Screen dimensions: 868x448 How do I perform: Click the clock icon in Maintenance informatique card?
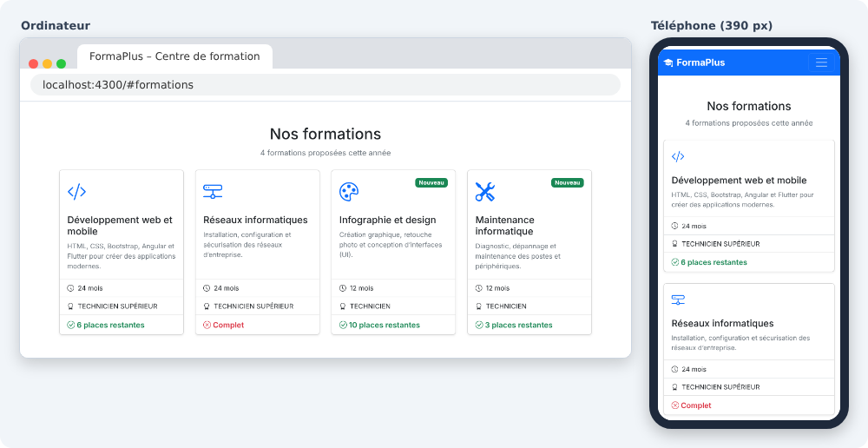pyautogui.click(x=479, y=288)
